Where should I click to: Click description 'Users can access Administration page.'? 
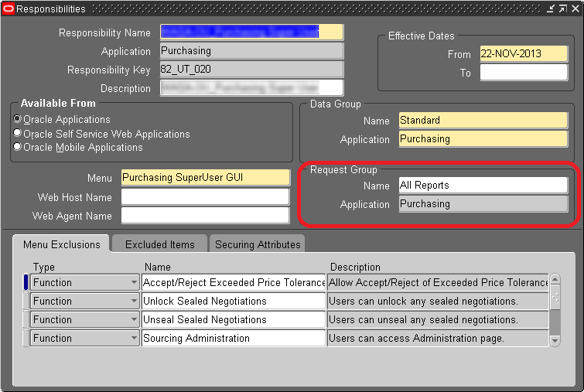point(438,339)
